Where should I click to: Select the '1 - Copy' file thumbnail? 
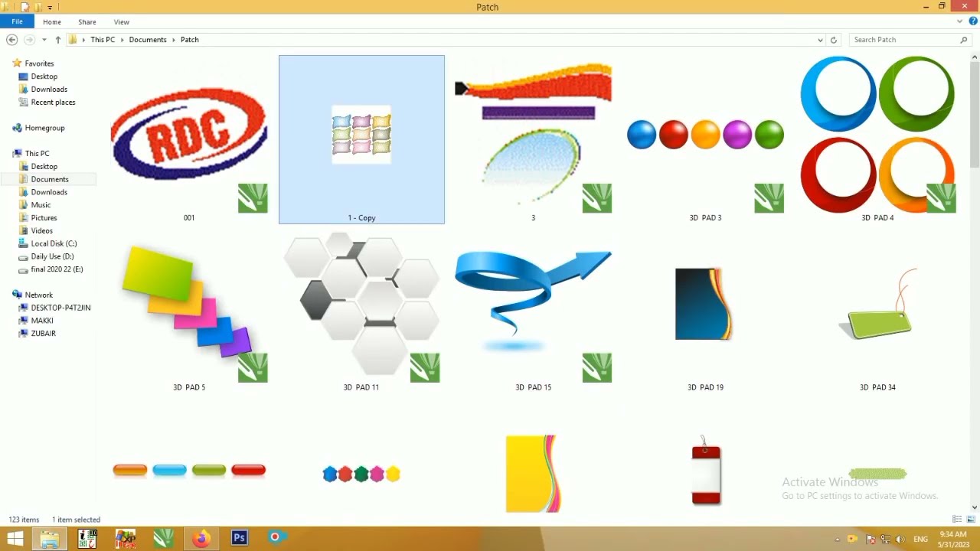click(361, 139)
